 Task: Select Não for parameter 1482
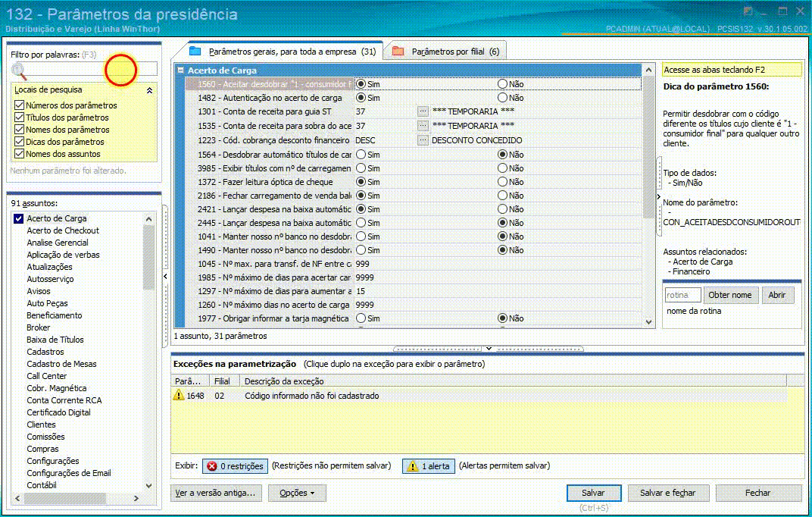point(502,97)
